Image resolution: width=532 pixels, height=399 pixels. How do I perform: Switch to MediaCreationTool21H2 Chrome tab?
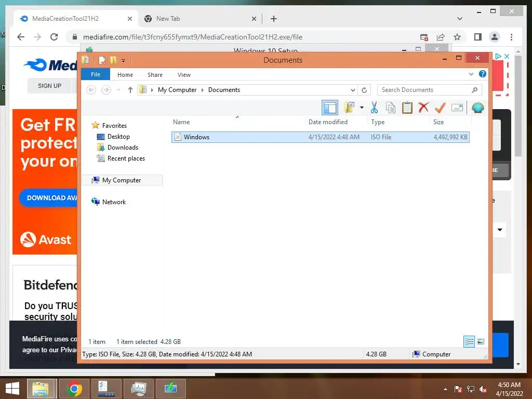(x=76, y=19)
